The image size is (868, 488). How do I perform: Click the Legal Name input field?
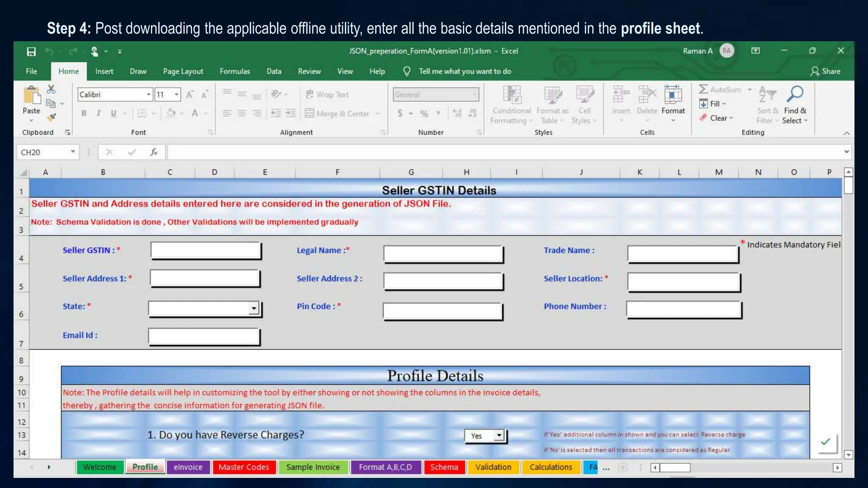point(443,254)
